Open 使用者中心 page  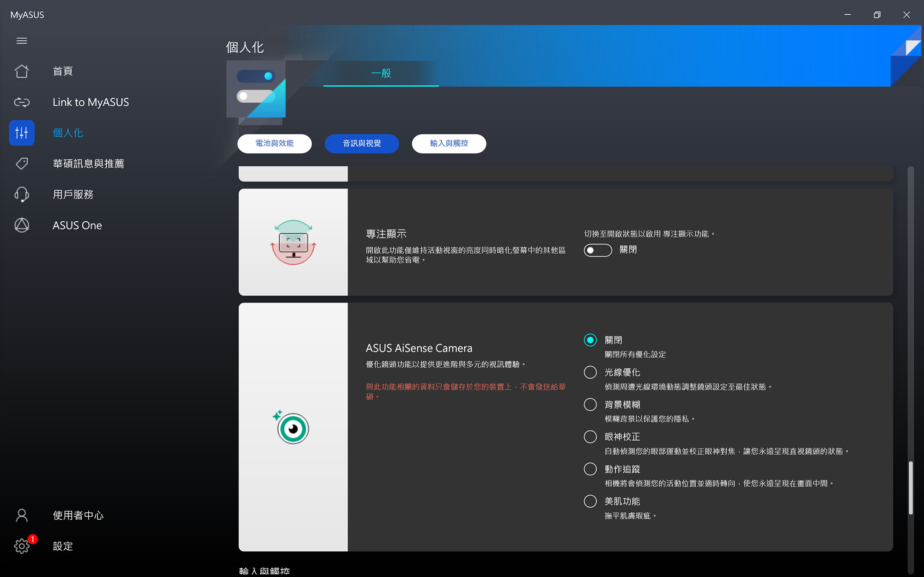tap(78, 515)
